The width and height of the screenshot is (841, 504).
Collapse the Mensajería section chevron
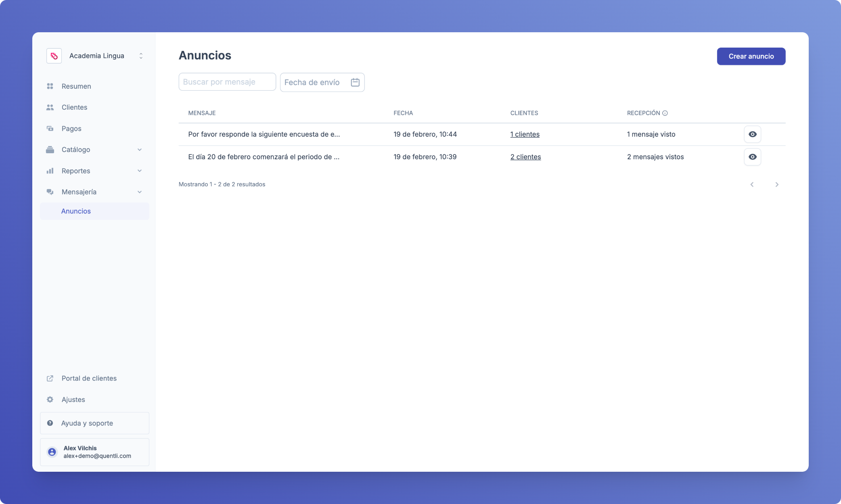140,192
